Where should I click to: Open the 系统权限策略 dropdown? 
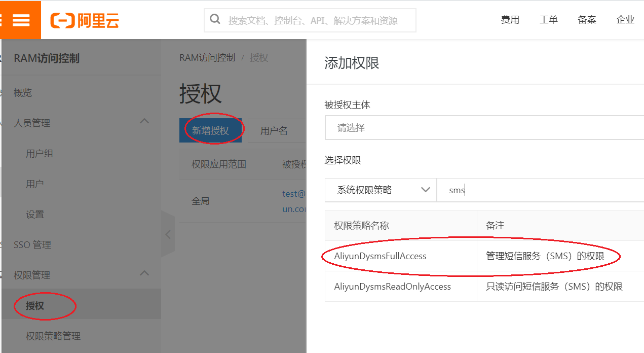(x=381, y=190)
